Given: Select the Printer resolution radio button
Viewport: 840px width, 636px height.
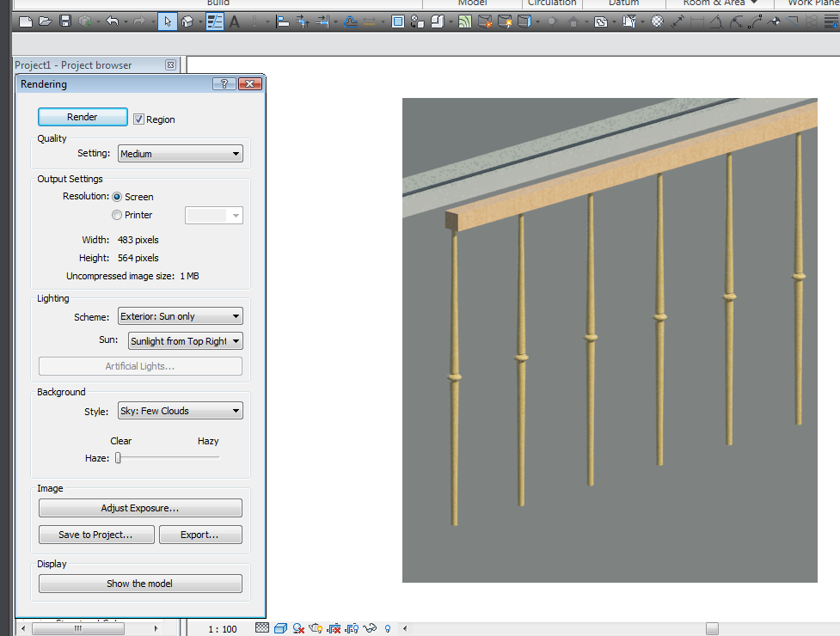Looking at the screenshot, I should click(118, 215).
